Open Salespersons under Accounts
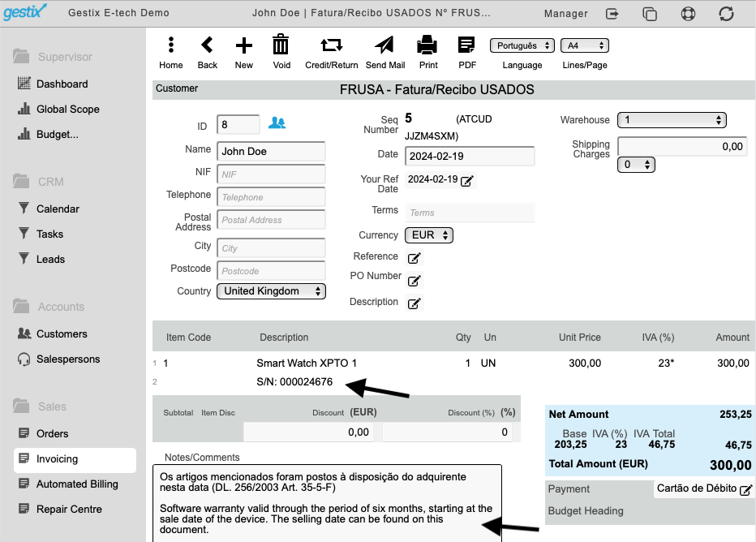 [68, 359]
